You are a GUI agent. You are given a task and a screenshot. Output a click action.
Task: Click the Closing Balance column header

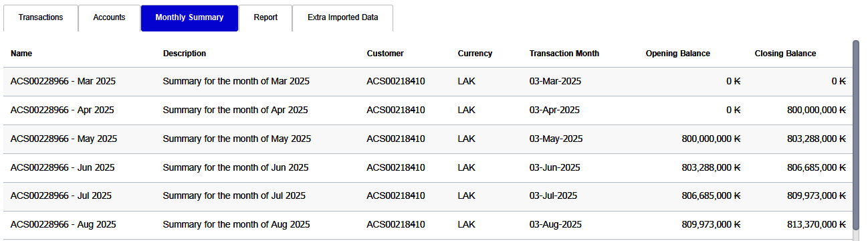pyautogui.click(x=785, y=54)
